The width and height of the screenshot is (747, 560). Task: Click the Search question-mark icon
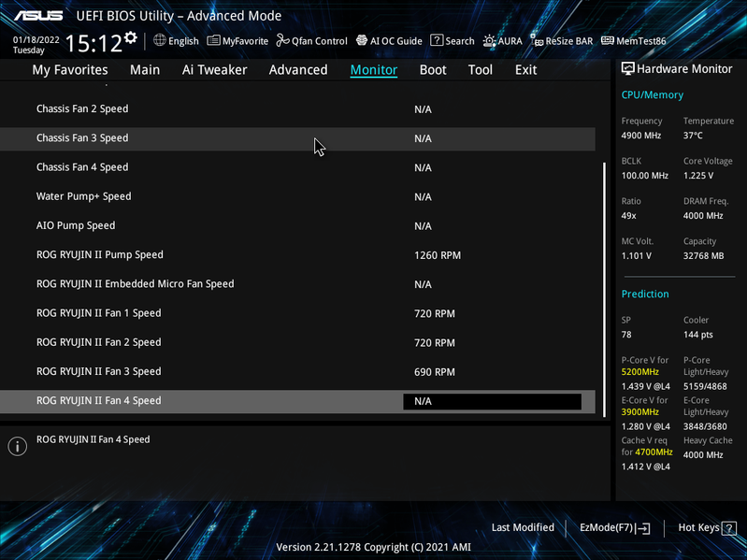click(437, 40)
